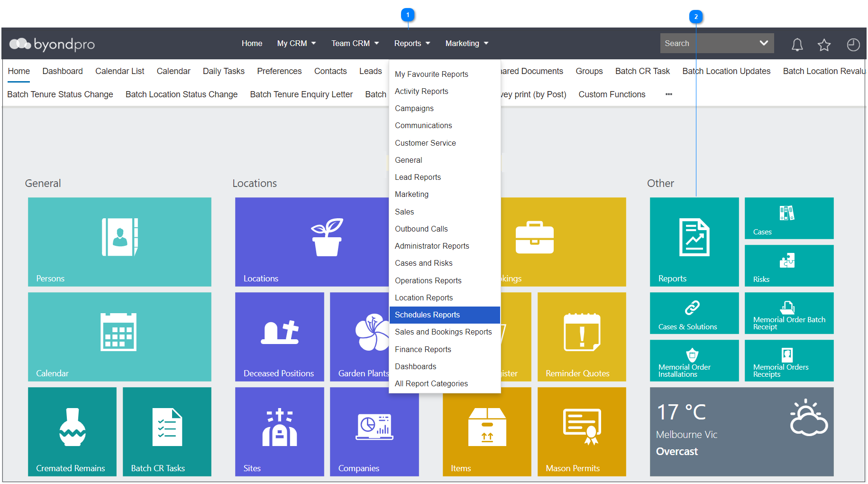Open the recent history clock icon
The height and width of the screenshot is (484, 868).
853,45
